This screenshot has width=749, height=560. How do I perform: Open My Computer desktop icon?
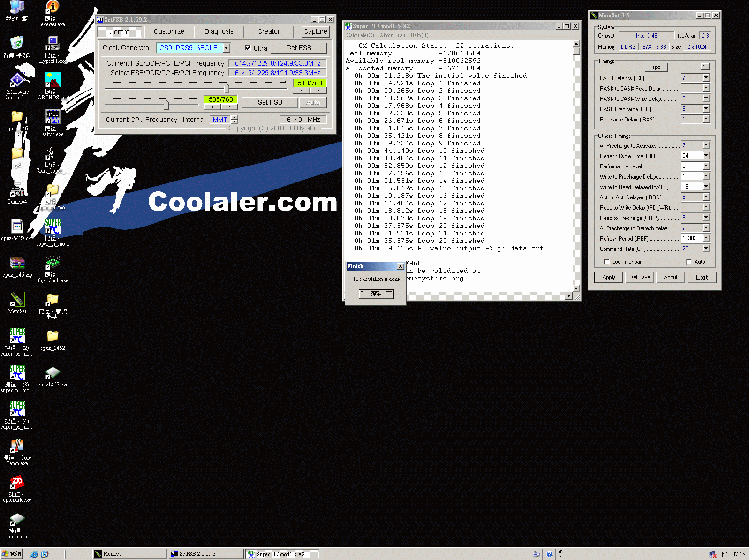click(17, 11)
